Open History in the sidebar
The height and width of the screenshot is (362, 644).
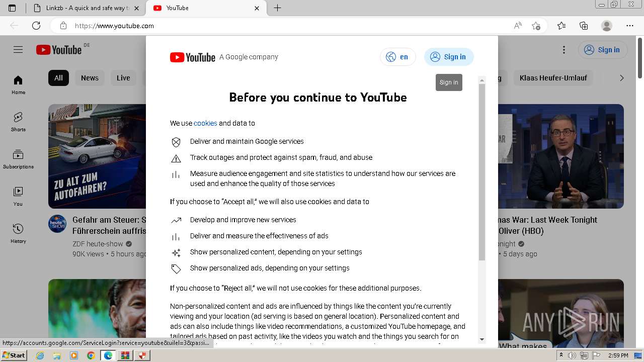pyautogui.click(x=18, y=234)
